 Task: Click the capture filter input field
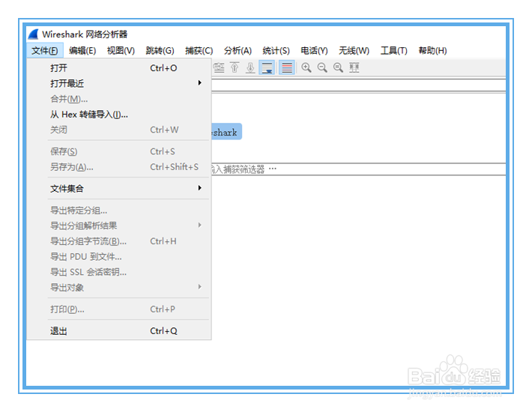(x=358, y=169)
